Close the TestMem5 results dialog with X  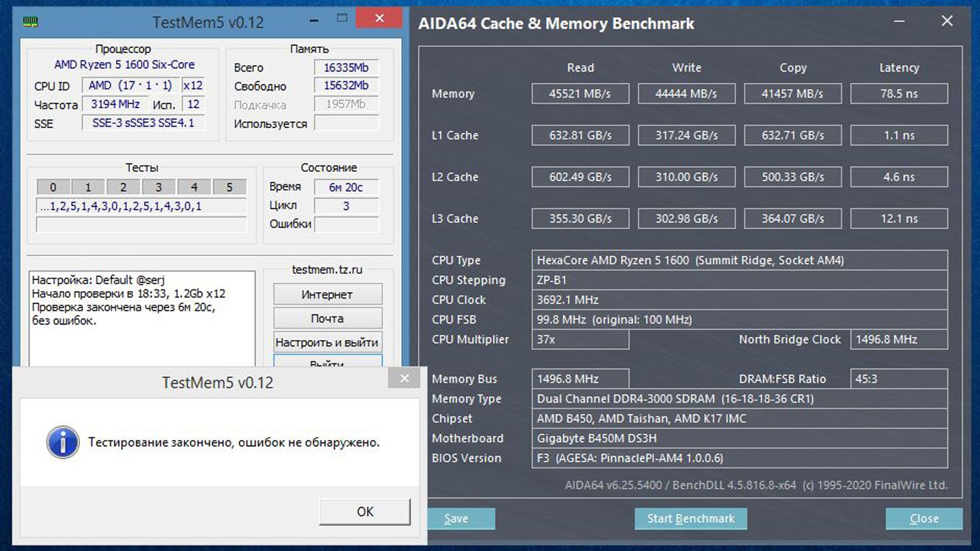pos(405,378)
